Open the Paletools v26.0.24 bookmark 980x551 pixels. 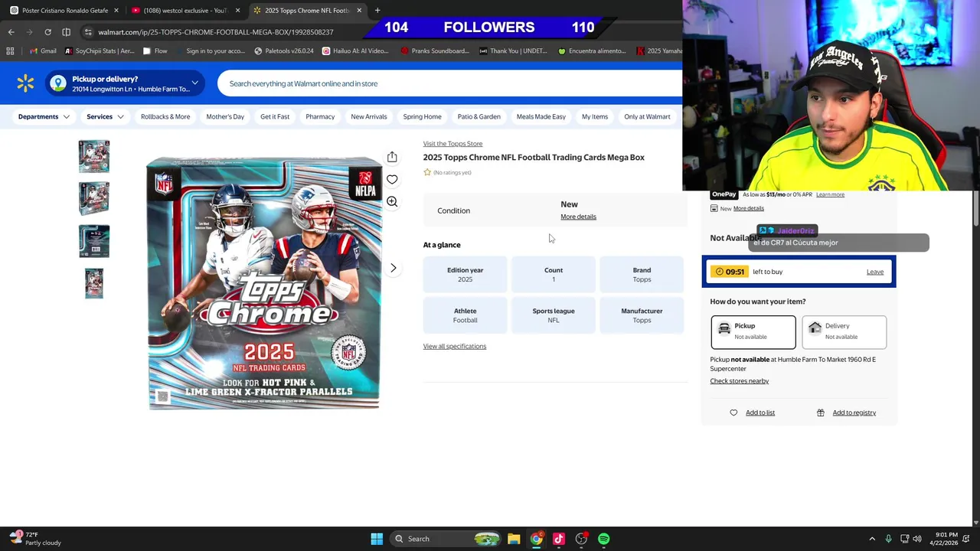coord(283,51)
